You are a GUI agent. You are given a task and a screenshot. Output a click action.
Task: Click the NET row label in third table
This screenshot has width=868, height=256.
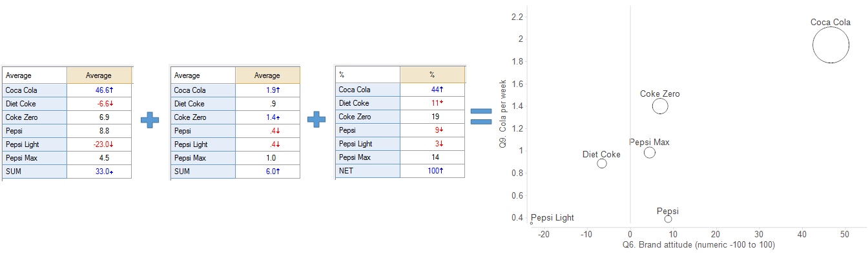(x=368, y=172)
